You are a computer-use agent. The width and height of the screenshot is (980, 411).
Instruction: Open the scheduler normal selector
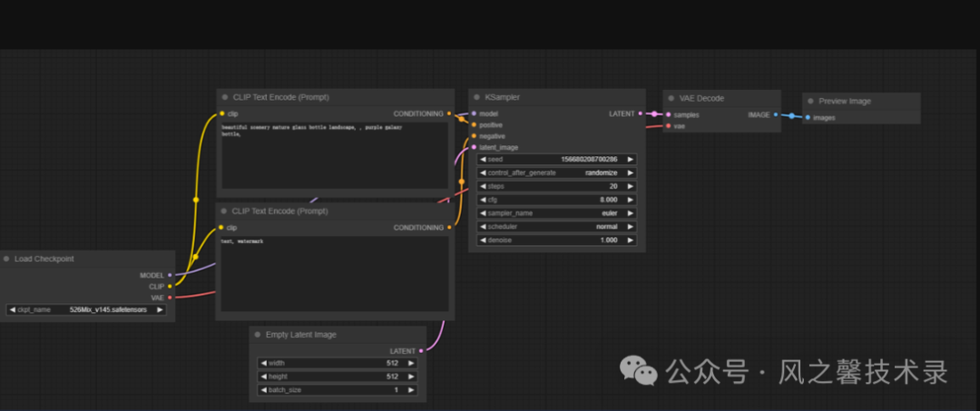pos(556,227)
